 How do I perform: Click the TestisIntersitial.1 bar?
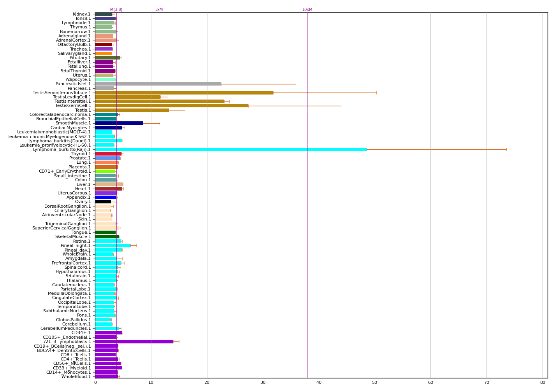pyautogui.click(x=159, y=101)
